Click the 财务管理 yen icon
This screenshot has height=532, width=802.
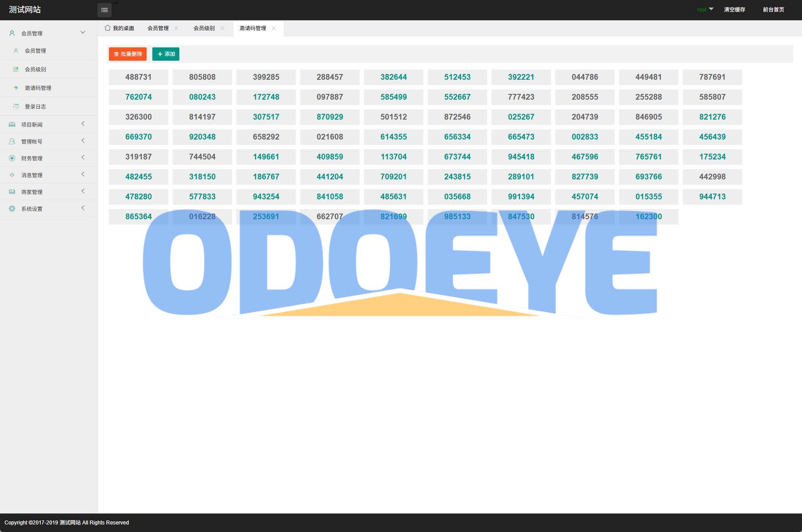(x=12, y=159)
